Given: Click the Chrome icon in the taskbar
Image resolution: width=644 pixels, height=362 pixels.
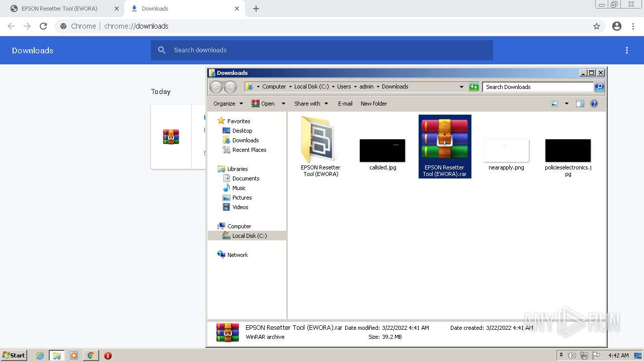Looking at the screenshot, I should pos(91,355).
